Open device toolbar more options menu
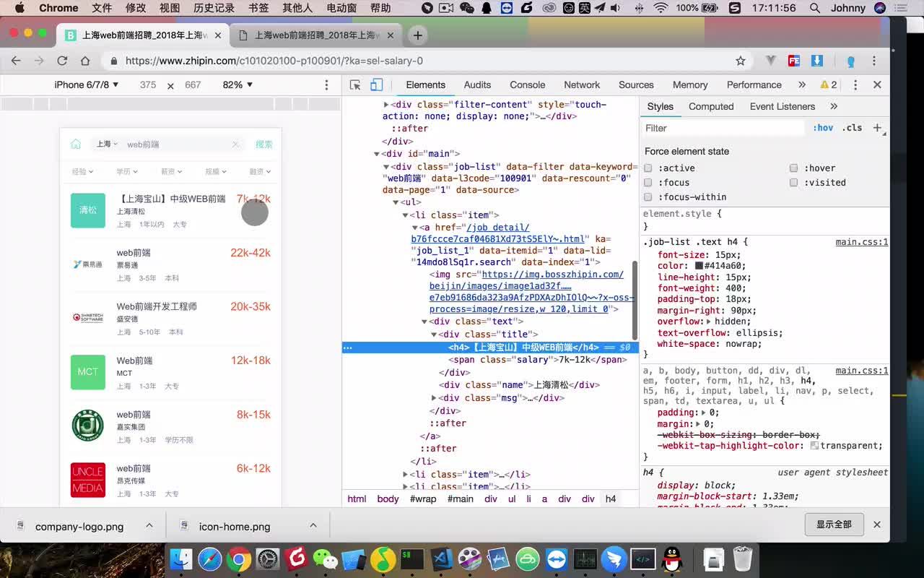Viewport: 924px width, 578px height. point(326,85)
